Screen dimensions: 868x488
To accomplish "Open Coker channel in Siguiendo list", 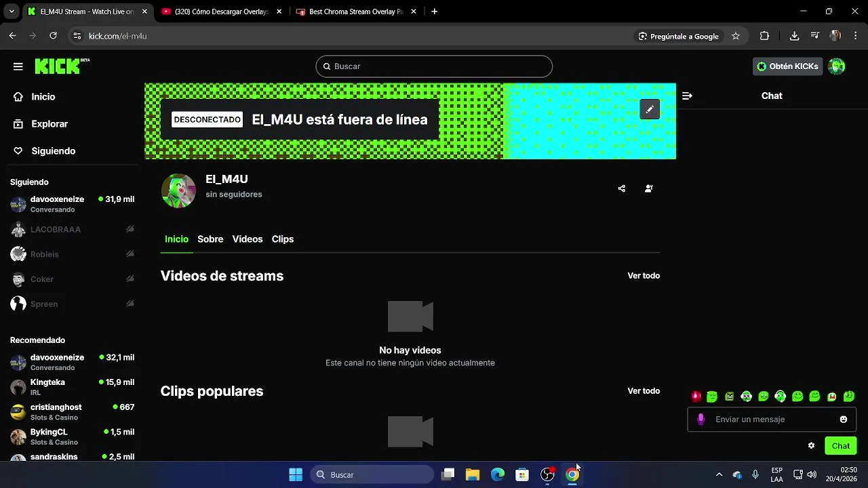I will (x=72, y=279).
